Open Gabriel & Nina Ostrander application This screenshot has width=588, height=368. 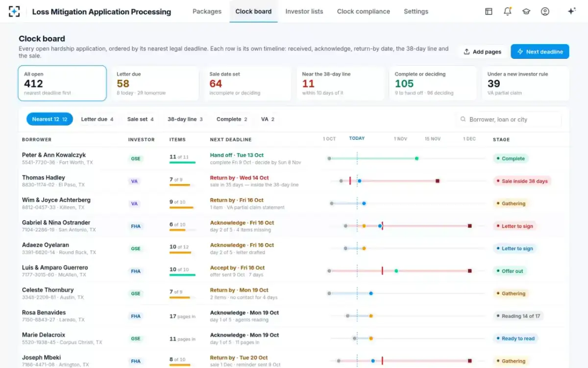click(x=294, y=226)
